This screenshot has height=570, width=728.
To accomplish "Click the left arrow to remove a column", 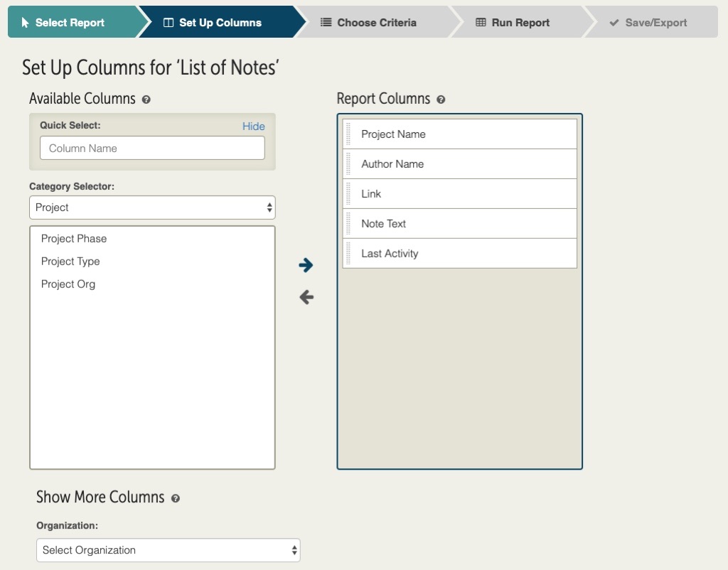I will pyautogui.click(x=306, y=297).
